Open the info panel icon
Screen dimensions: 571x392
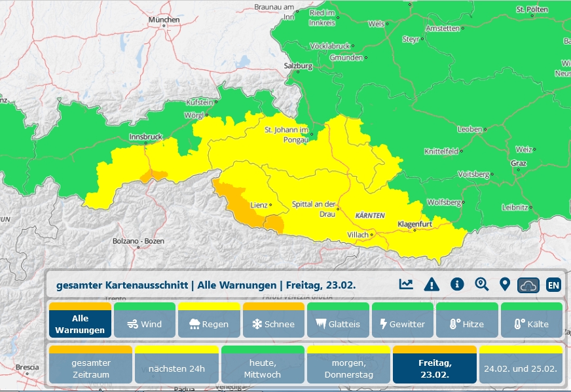[x=456, y=283]
